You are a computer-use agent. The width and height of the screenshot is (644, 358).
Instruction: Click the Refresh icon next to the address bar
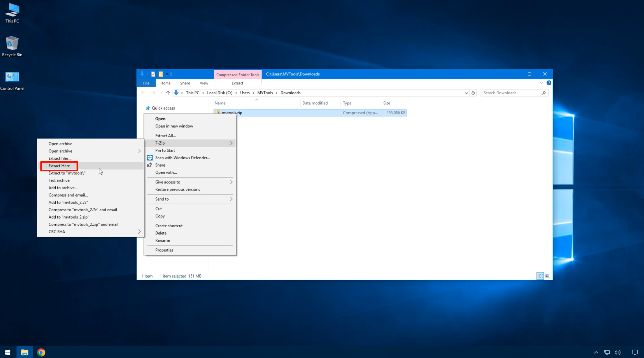[473, 93]
